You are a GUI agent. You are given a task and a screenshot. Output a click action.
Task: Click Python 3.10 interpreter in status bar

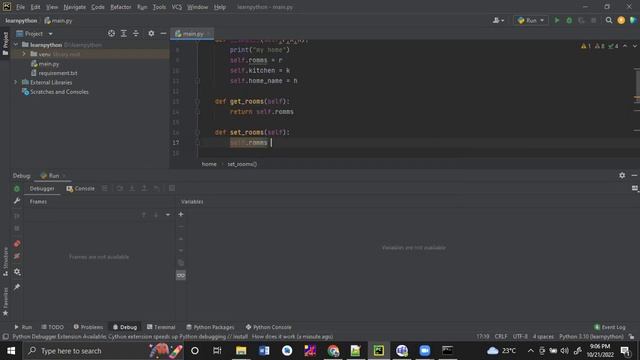pos(591,337)
